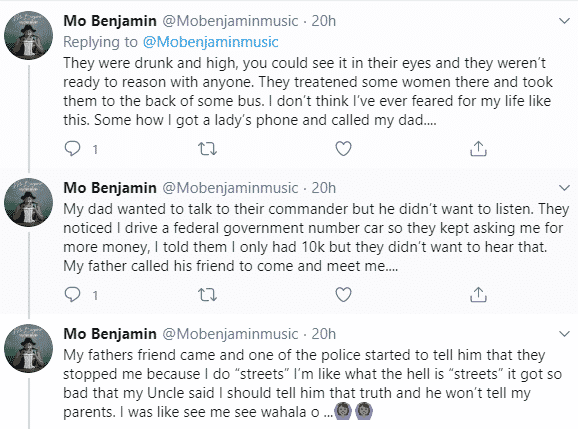
Task: Reply to the drunk and high tweet
Action: [x=72, y=149]
